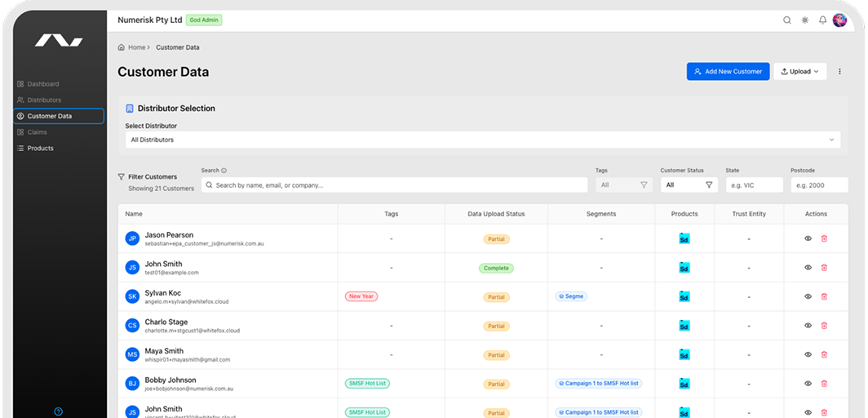Toggle light theme sun icon
This screenshot has height=418, width=868.
pos(805,20)
